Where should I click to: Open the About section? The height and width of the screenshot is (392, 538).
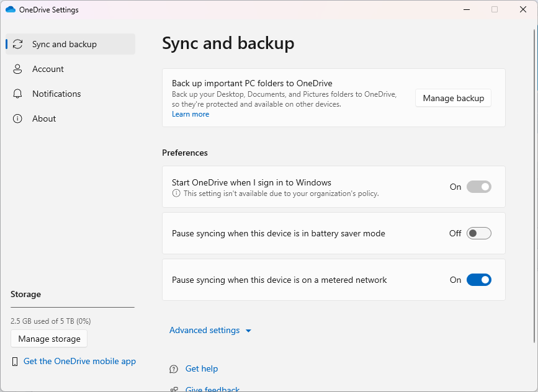point(70,118)
